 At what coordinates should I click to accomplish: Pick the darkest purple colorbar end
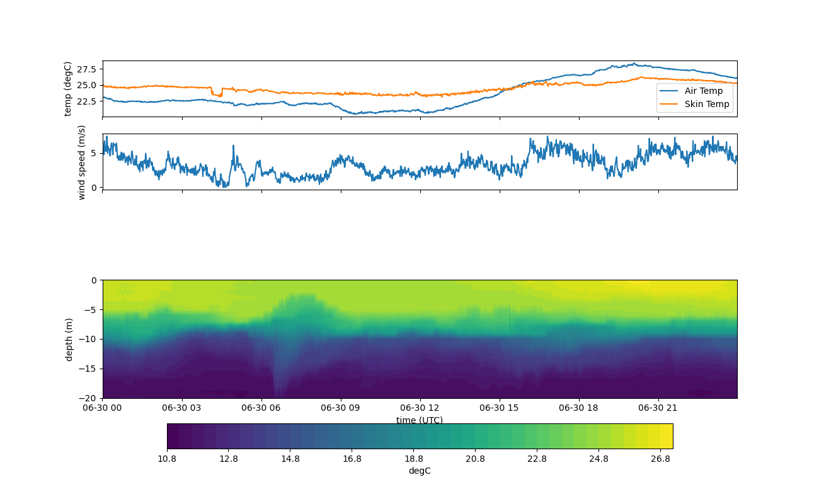click(x=173, y=436)
